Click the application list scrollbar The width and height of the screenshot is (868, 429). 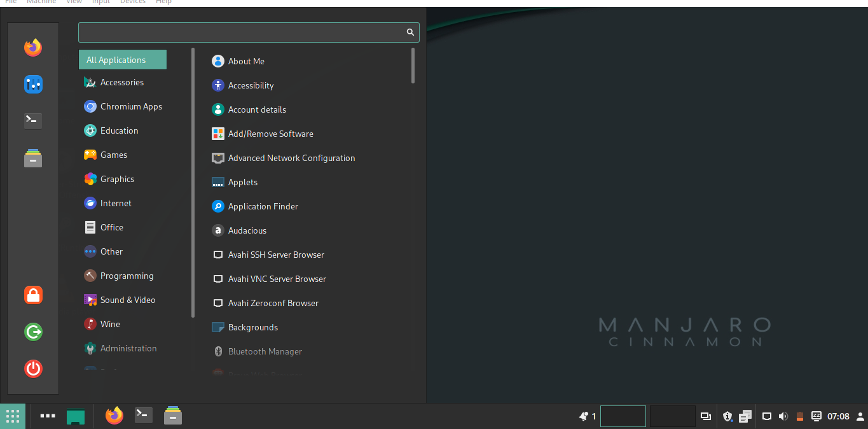point(413,66)
